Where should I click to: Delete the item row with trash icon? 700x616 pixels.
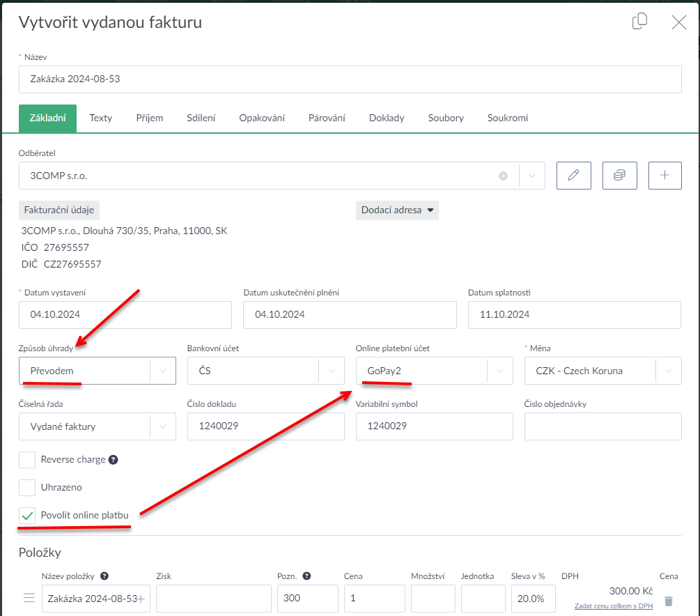[669, 601]
